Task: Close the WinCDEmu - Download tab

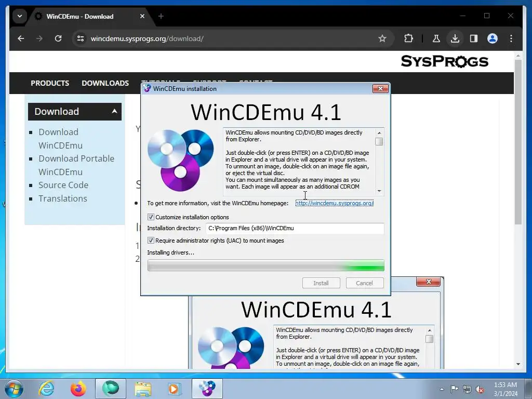Action: 142,16
